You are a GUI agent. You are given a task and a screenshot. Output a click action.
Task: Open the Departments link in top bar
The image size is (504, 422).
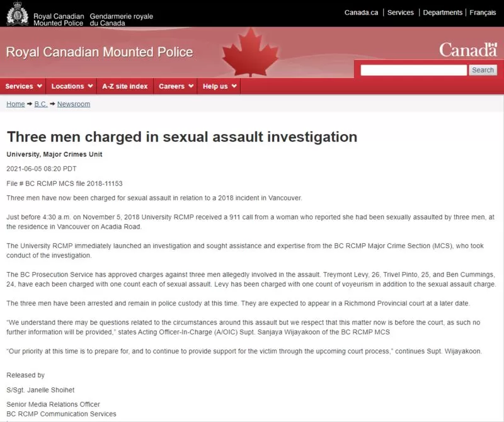(x=443, y=13)
